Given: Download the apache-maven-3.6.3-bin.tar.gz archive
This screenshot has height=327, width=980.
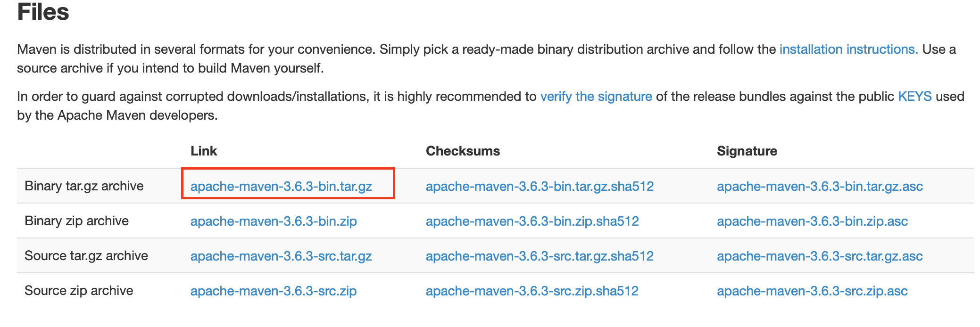Looking at the screenshot, I should coord(282,186).
